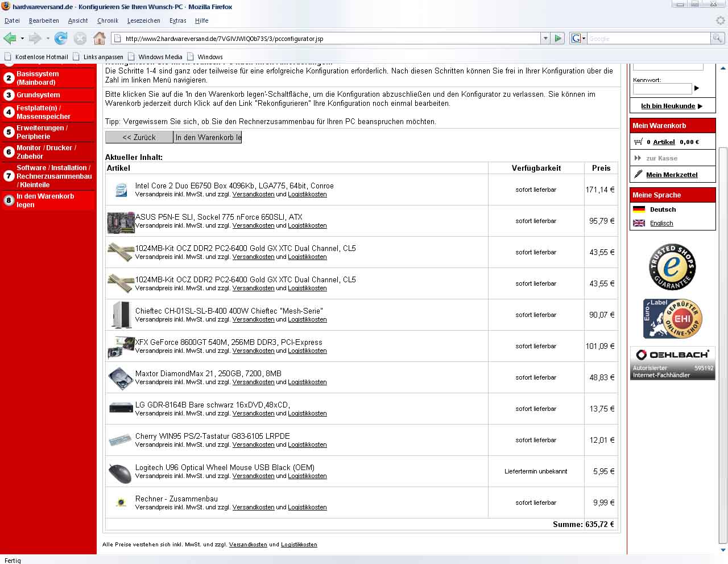Click the Logitech U96 mouse image
This screenshot has height=564, width=728.
pyautogui.click(x=120, y=473)
